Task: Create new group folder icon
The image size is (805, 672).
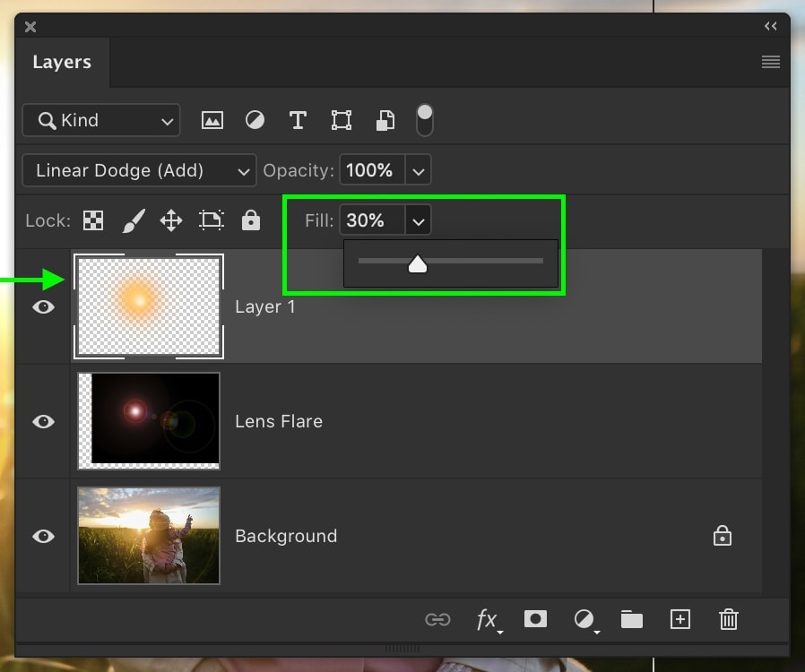Action: coord(631,619)
